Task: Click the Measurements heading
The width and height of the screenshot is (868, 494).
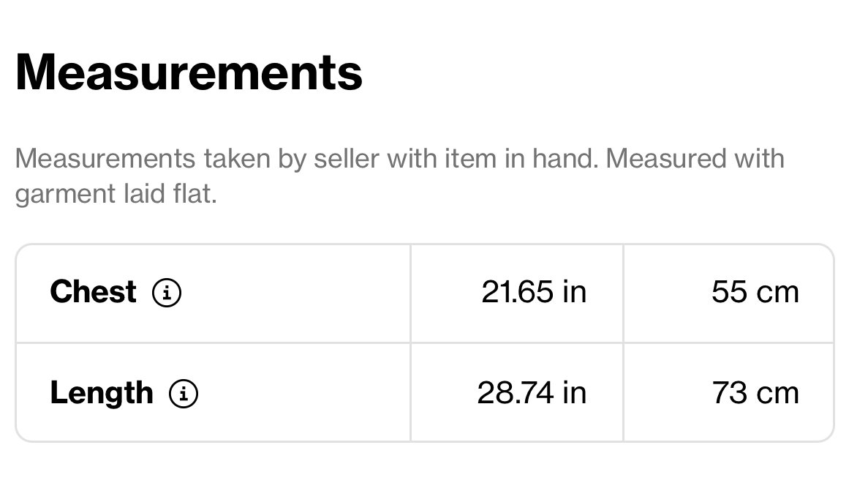Action: tap(189, 72)
